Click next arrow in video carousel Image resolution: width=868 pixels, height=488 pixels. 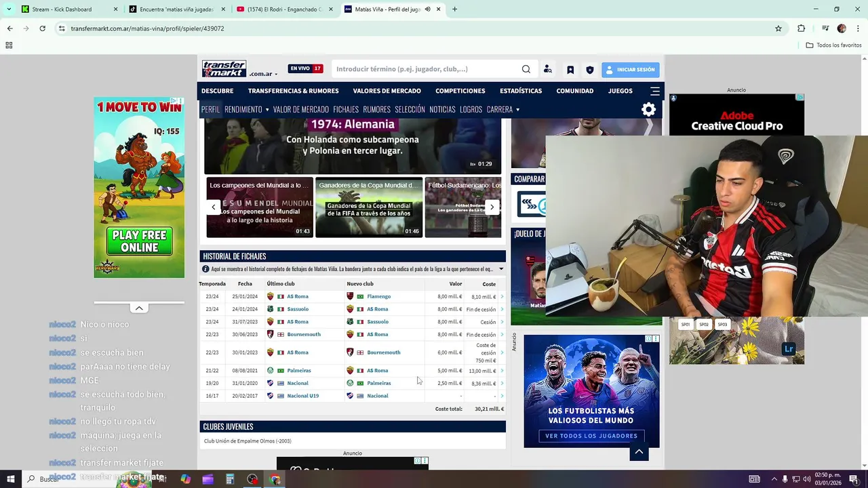coord(492,207)
